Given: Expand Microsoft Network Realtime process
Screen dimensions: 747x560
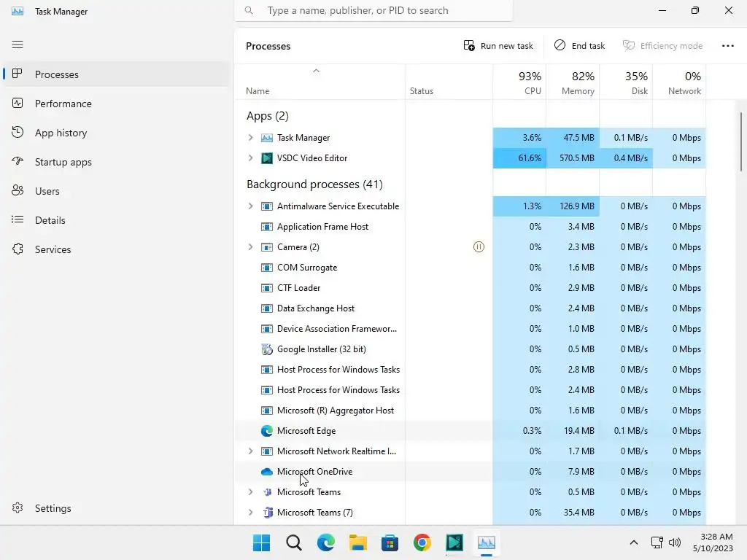Looking at the screenshot, I should (251, 451).
